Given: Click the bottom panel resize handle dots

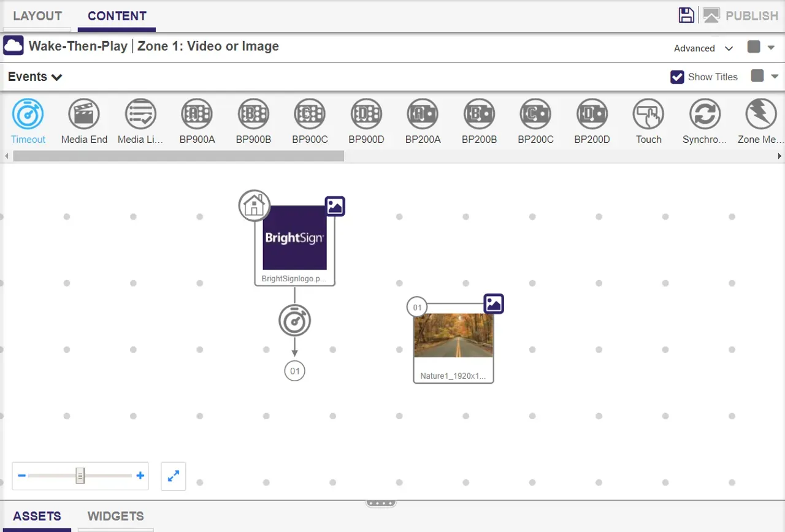Looking at the screenshot, I should click(381, 503).
